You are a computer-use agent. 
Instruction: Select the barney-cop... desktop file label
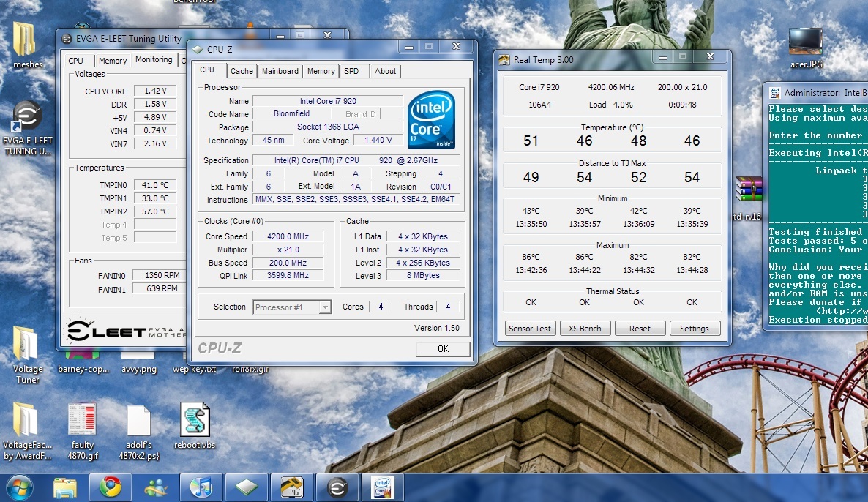pos(83,369)
